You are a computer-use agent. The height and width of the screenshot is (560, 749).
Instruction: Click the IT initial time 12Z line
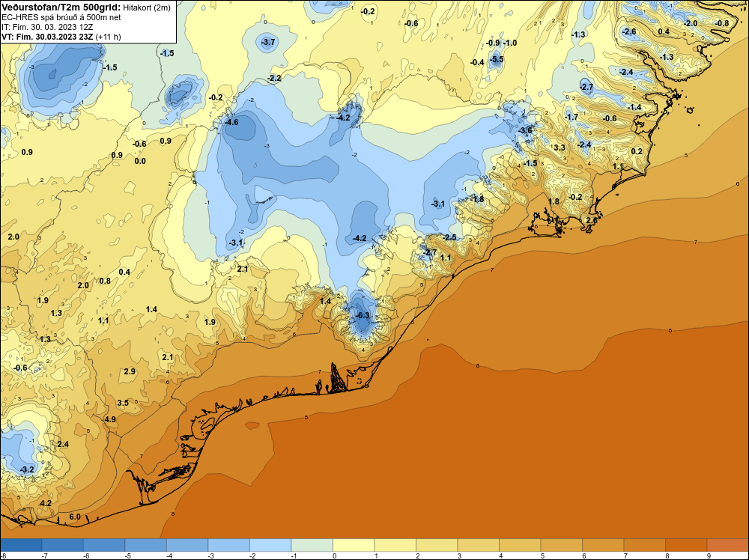[x=47, y=27]
